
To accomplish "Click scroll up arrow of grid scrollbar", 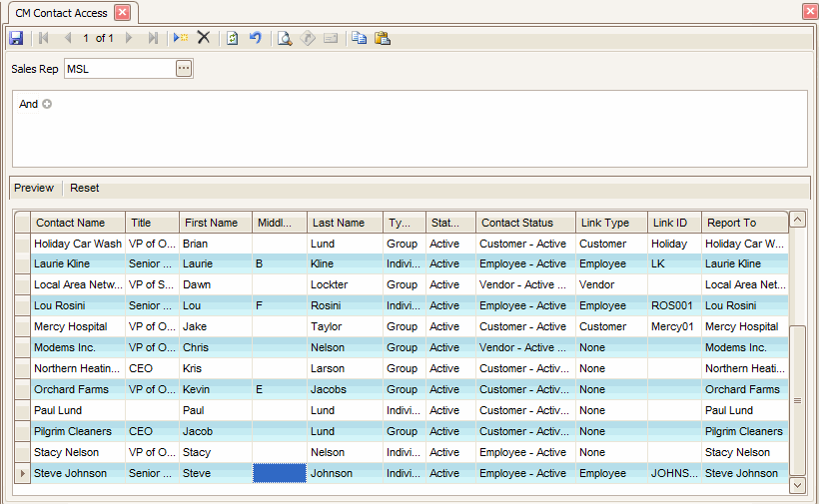I will pyautogui.click(x=797, y=220).
